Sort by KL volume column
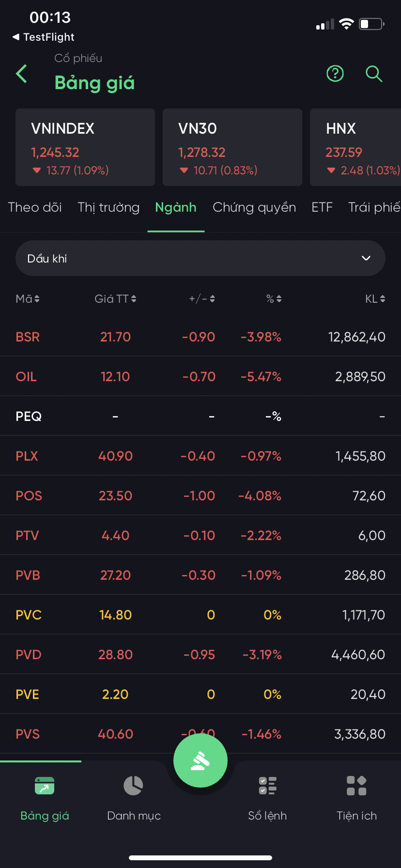This screenshot has width=401, height=868. click(x=375, y=299)
